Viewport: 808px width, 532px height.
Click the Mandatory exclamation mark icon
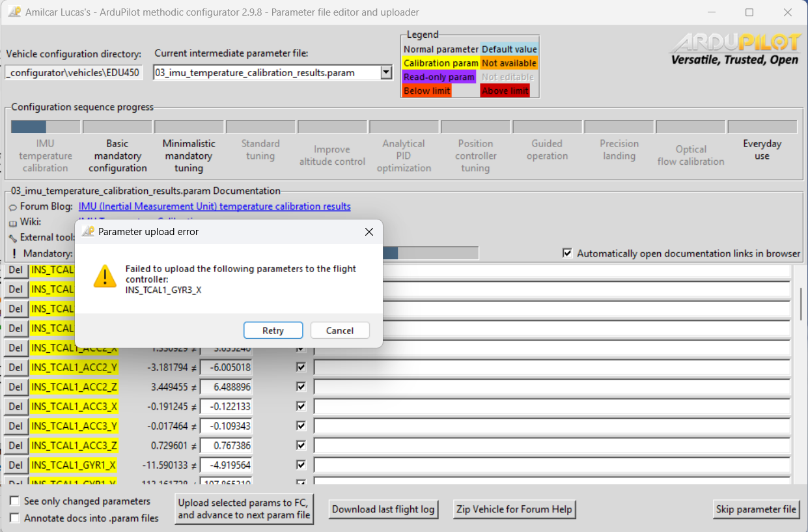click(14, 253)
